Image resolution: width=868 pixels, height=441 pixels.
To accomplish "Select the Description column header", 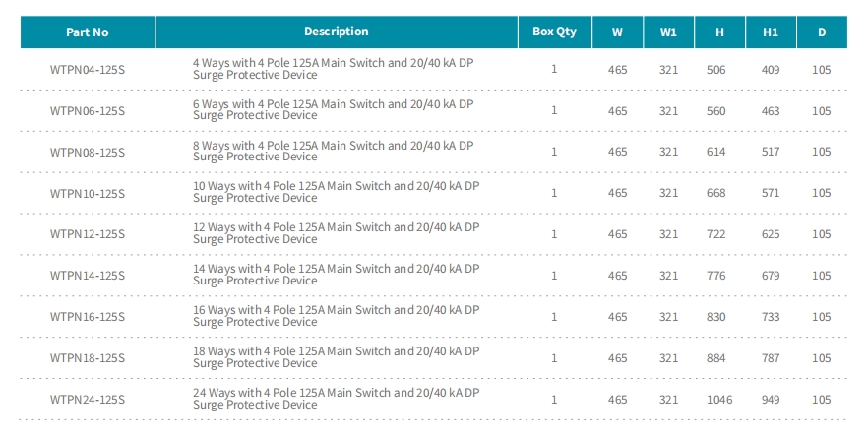I will tap(336, 32).
